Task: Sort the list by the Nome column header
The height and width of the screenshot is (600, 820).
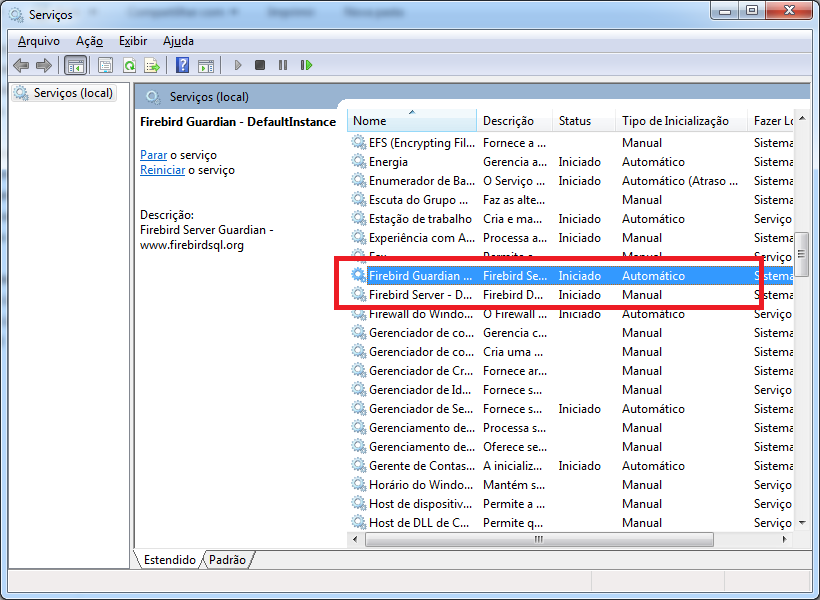Action: pos(411,121)
